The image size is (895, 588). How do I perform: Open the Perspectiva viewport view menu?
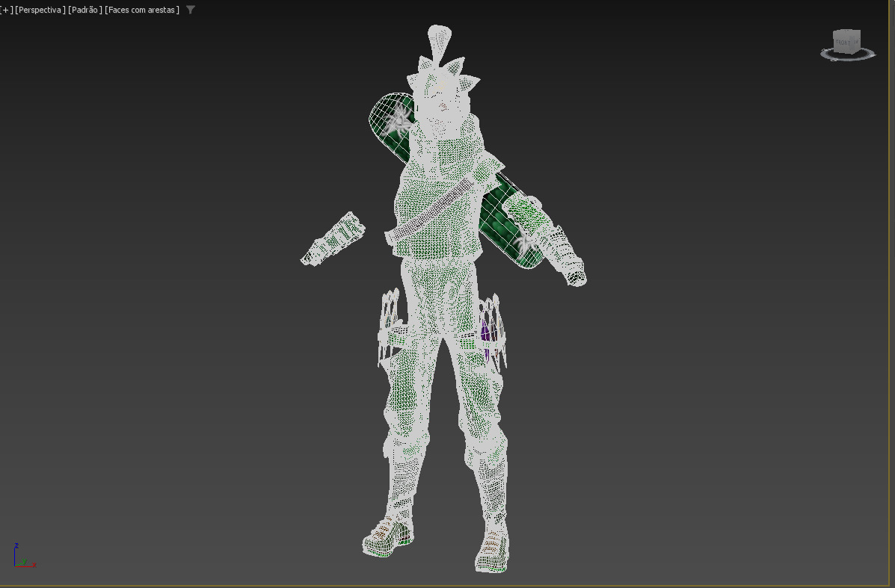point(40,10)
